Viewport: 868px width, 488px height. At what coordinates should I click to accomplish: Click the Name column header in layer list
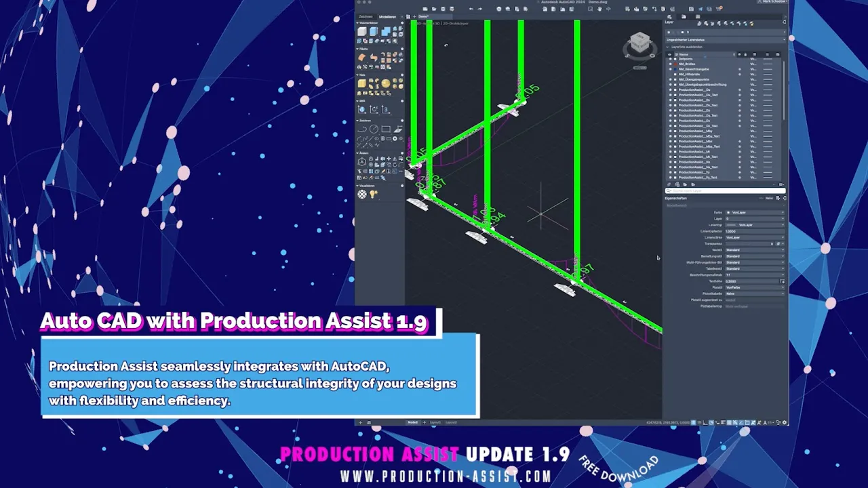coord(706,54)
